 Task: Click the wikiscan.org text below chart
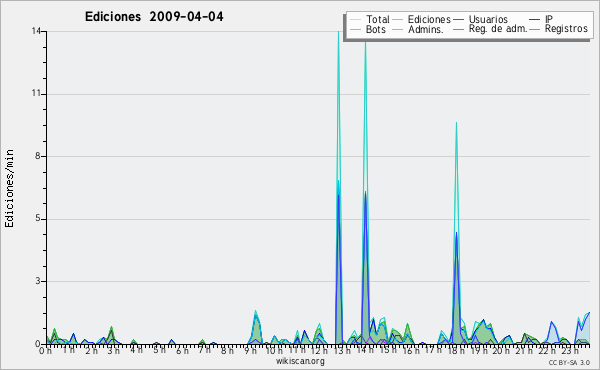point(300,361)
